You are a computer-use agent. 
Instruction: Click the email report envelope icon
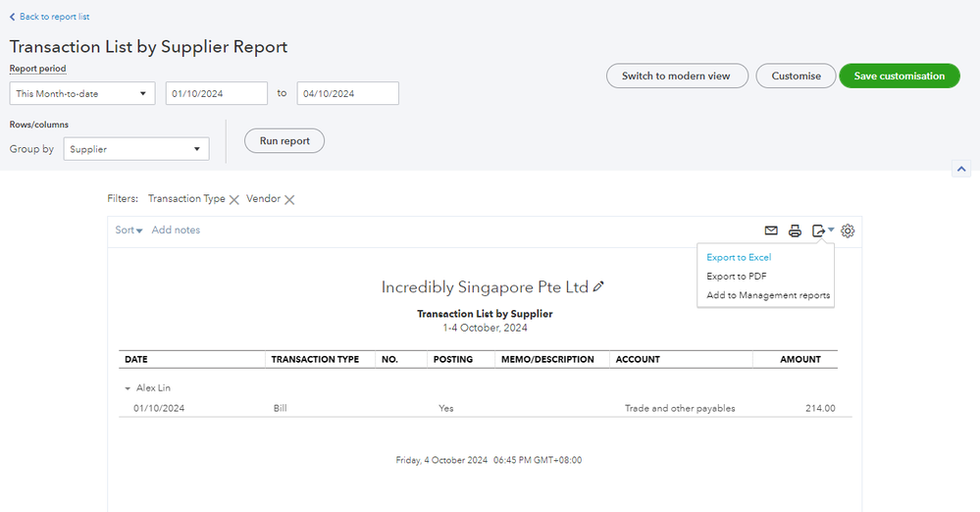point(771,230)
